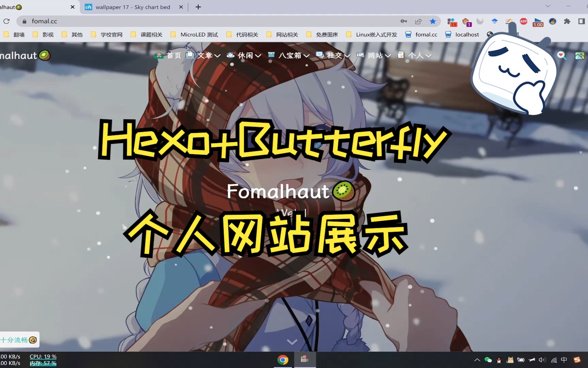Open the graduation cap extension
The height and width of the screenshot is (368, 588).
point(494,21)
